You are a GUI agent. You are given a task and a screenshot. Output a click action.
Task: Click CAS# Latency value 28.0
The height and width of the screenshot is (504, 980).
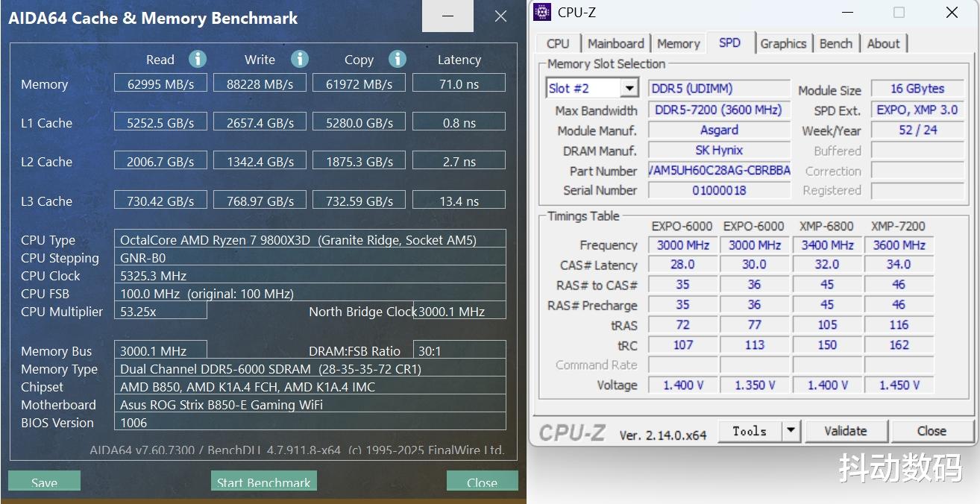(x=682, y=264)
